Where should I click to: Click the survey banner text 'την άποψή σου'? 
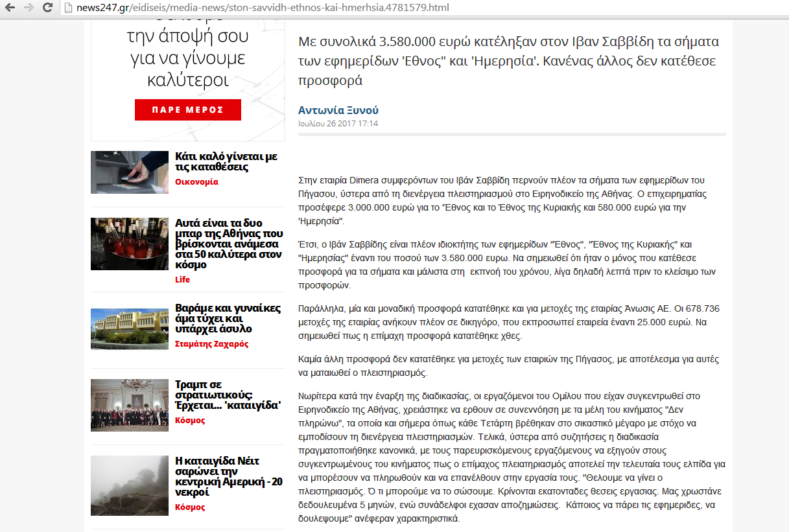click(188, 36)
